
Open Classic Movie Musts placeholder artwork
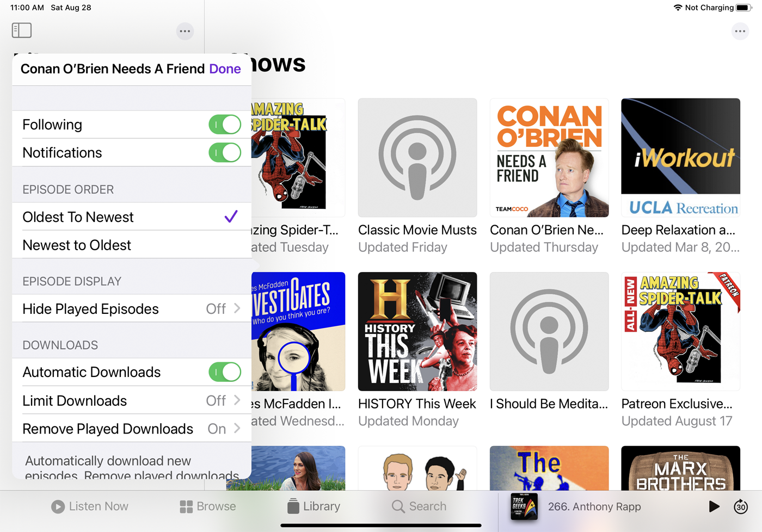(417, 158)
